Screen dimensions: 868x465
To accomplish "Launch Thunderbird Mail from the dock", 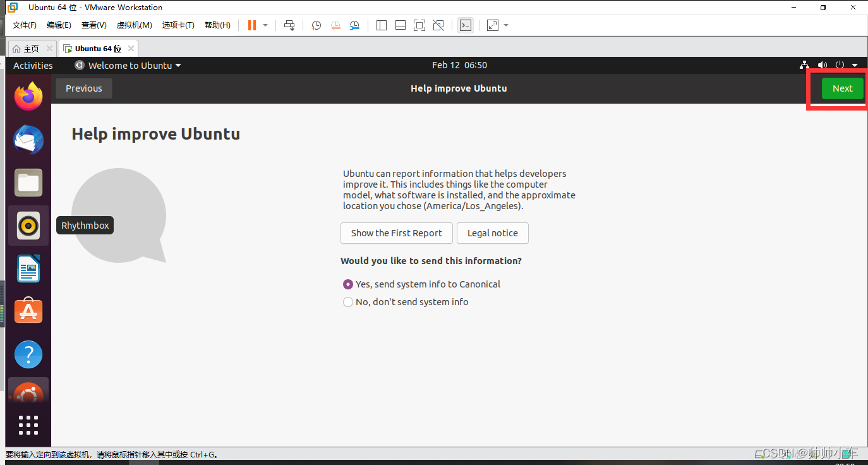I will pyautogui.click(x=28, y=140).
